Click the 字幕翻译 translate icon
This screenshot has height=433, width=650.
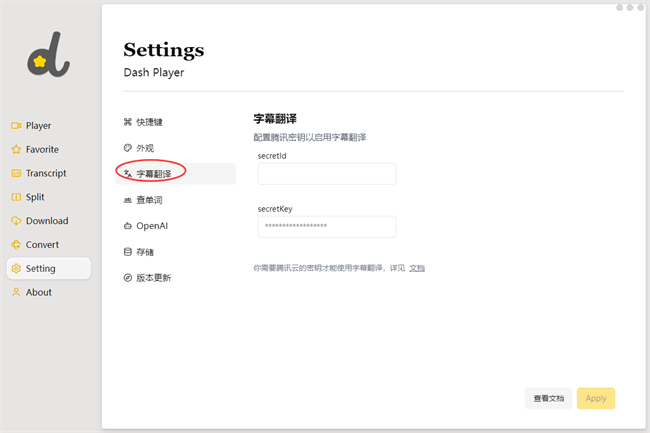(x=128, y=174)
